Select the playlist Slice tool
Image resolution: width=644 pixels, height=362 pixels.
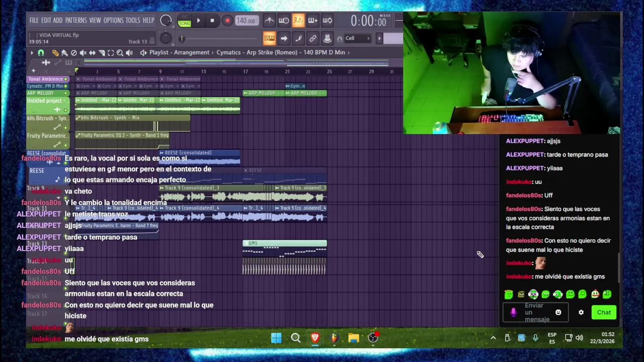(101, 53)
